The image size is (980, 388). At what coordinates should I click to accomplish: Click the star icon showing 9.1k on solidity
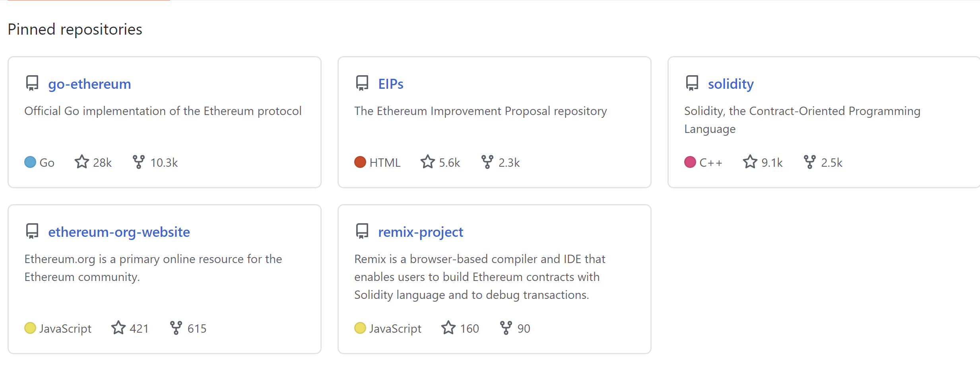(x=750, y=162)
